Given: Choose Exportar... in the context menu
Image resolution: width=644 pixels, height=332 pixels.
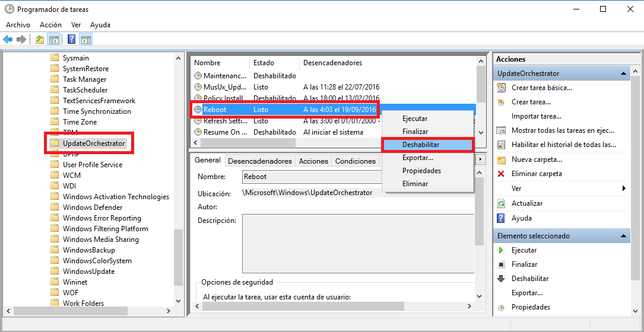Looking at the screenshot, I should [x=427, y=158].
